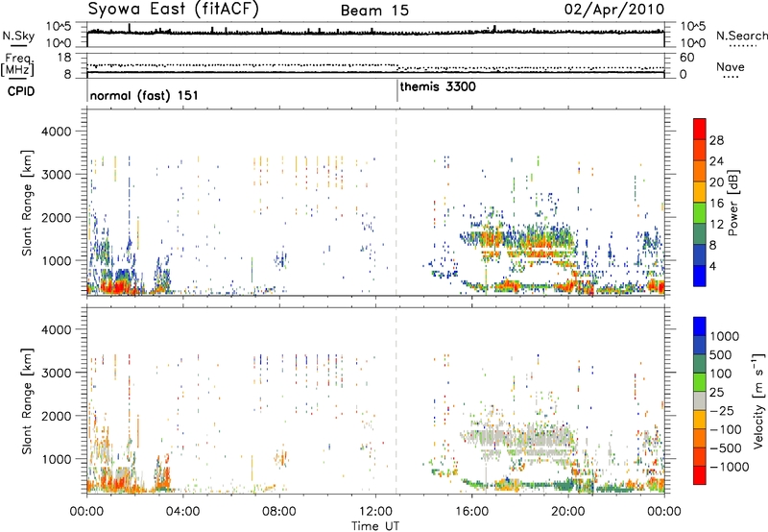The image size is (768, 532).
Task: Click the '1000' tick on the Velocity scale
Action: coord(724,336)
